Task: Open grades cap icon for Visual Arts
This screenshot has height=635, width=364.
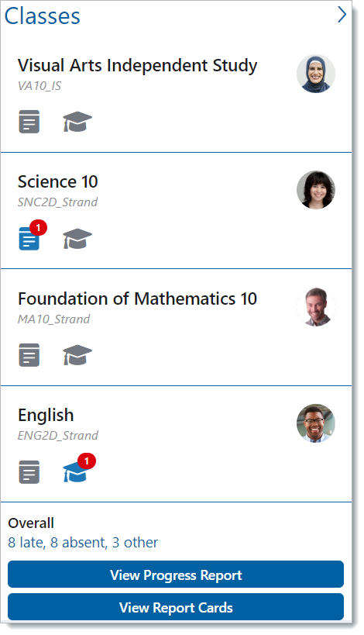Action: pos(77,122)
